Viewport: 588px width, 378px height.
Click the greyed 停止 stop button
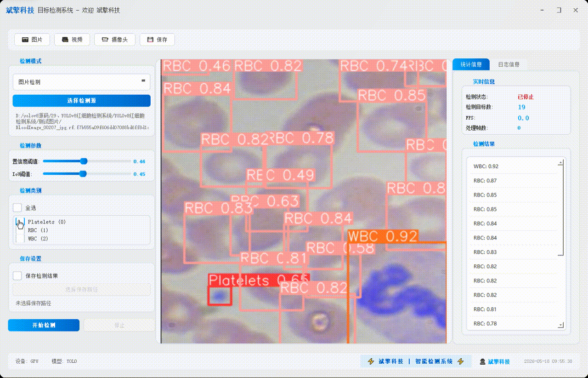(x=119, y=325)
